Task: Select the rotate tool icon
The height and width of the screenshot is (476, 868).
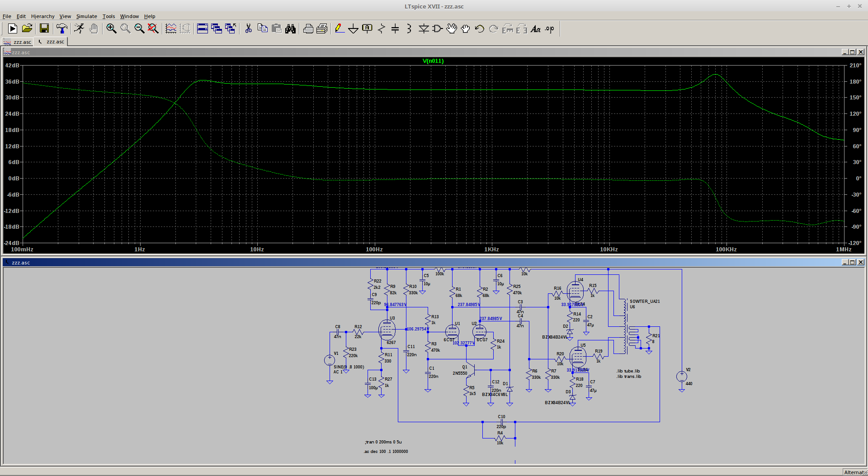Action: [508, 28]
